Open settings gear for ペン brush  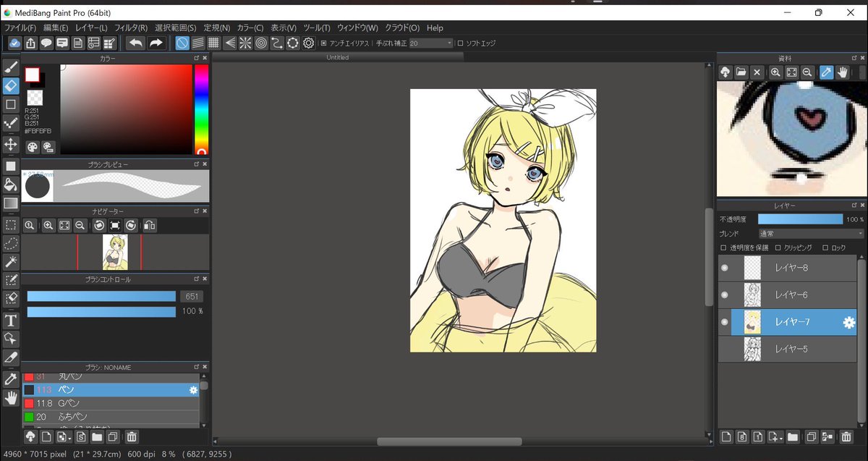pos(193,390)
